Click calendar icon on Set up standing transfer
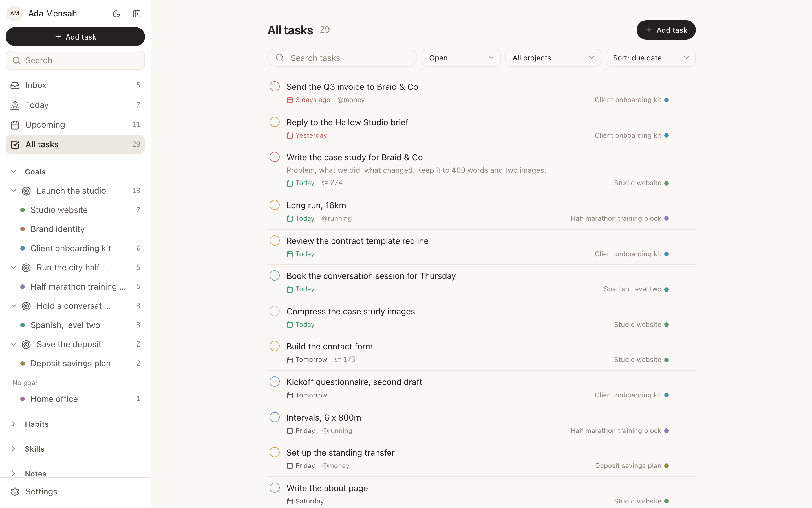The width and height of the screenshot is (812, 508). (290, 466)
